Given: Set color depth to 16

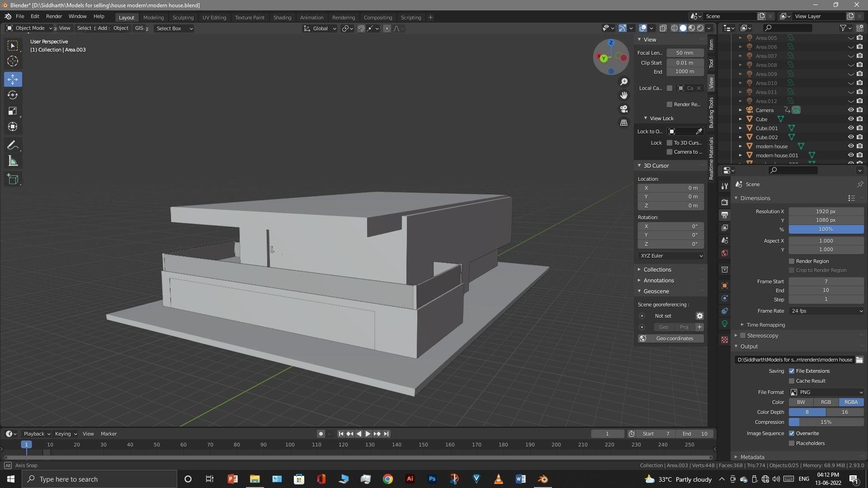Looking at the screenshot, I should tap(845, 412).
